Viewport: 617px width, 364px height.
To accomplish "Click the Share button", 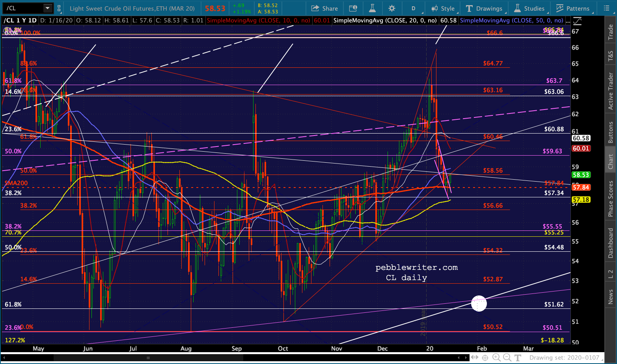I will coord(324,8).
